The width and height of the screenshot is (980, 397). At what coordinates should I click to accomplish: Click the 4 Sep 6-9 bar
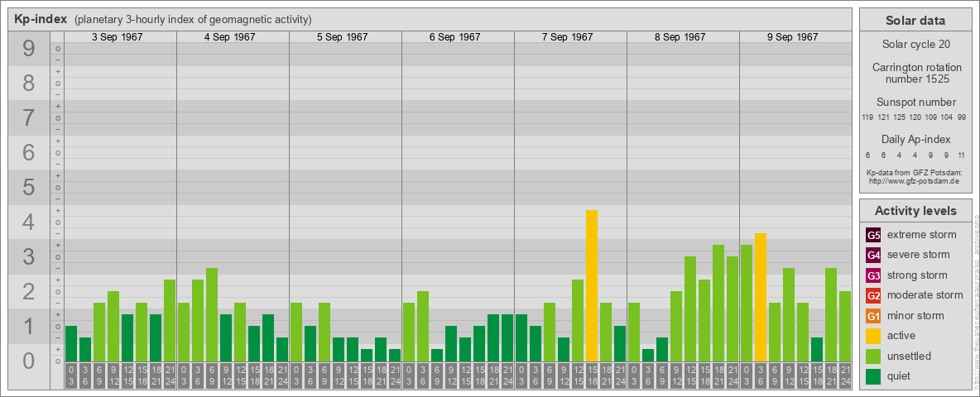tap(212, 315)
